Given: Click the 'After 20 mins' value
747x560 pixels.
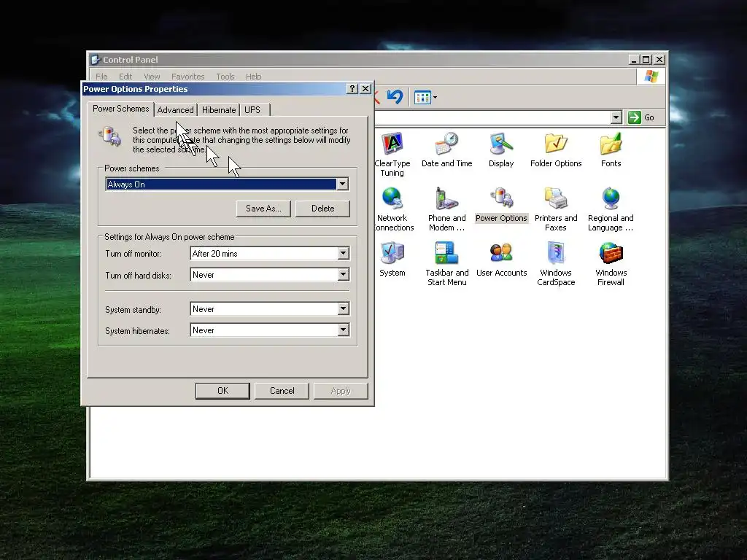Looking at the screenshot, I should coord(215,254).
